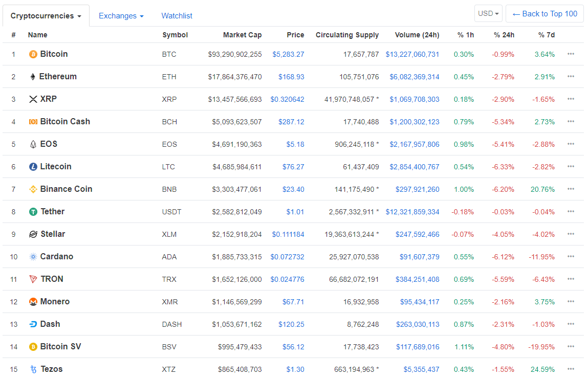Open Bitcoin's price link $5,283.27
This screenshot has height=379, width=588.
tap(288, 54)
